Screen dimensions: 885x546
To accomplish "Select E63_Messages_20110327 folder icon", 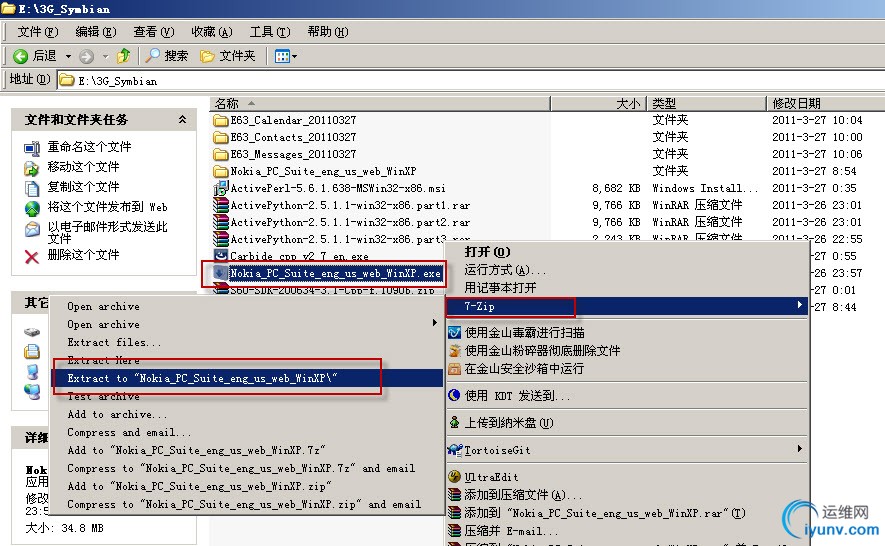I will pyautogui.click(x=220, y=154).
